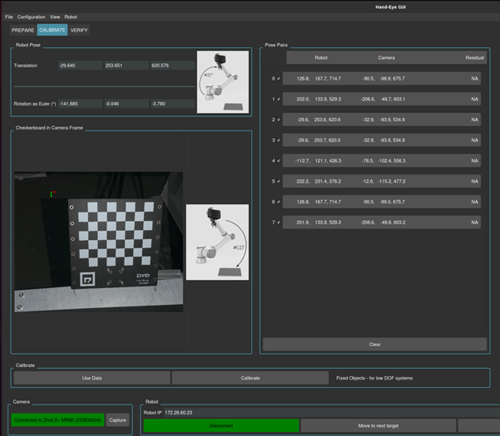Open the Robot menu

coord(71,17)
